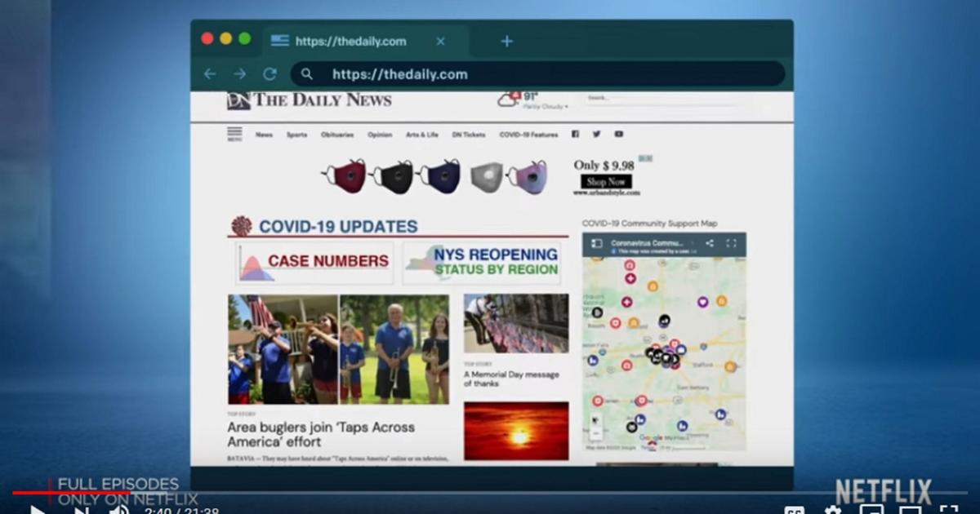Click the gray face mask in the ad
Image resolution: width=980 pixels, height=514 pixels.
(488, 177)
